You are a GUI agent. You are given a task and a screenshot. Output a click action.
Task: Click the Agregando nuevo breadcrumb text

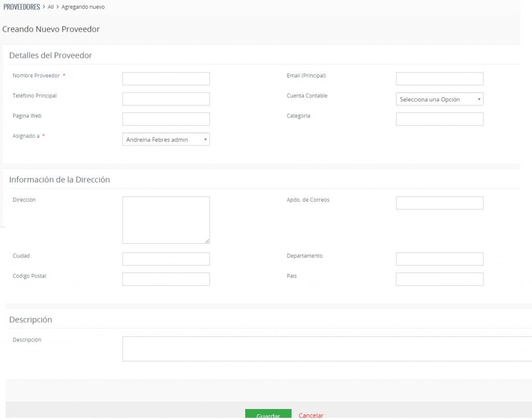click(83, 7)
